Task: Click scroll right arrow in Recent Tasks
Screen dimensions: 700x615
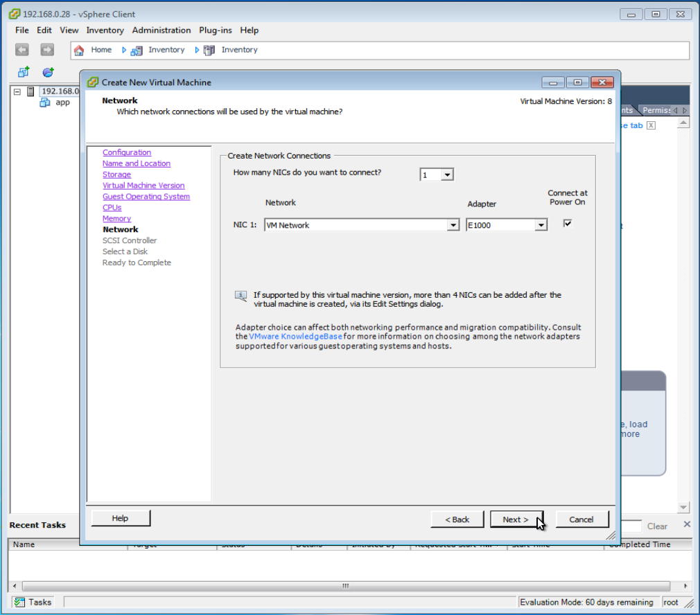Action: pyautogui.click(x=685, y=585)
